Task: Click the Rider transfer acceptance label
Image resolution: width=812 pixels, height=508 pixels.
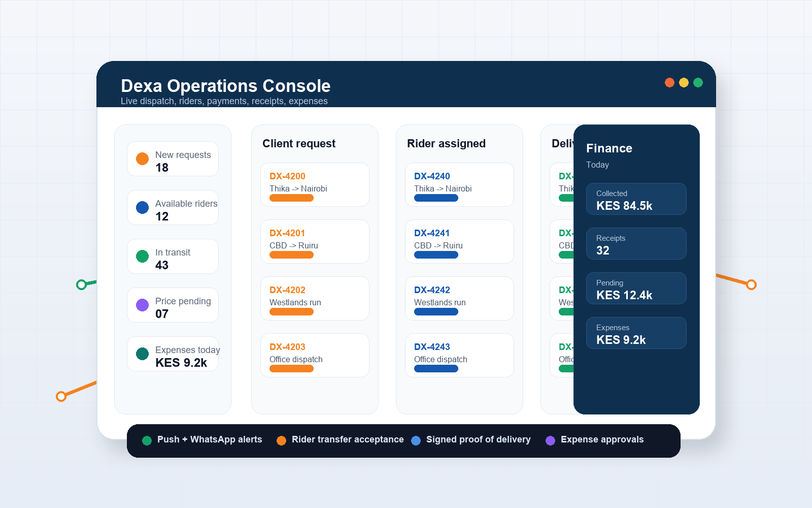Action: click(x=348, y=439)
